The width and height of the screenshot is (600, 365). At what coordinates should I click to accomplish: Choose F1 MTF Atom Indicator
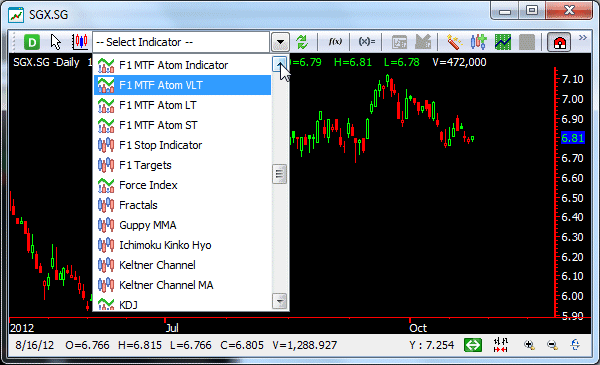(x=183, y=65)
